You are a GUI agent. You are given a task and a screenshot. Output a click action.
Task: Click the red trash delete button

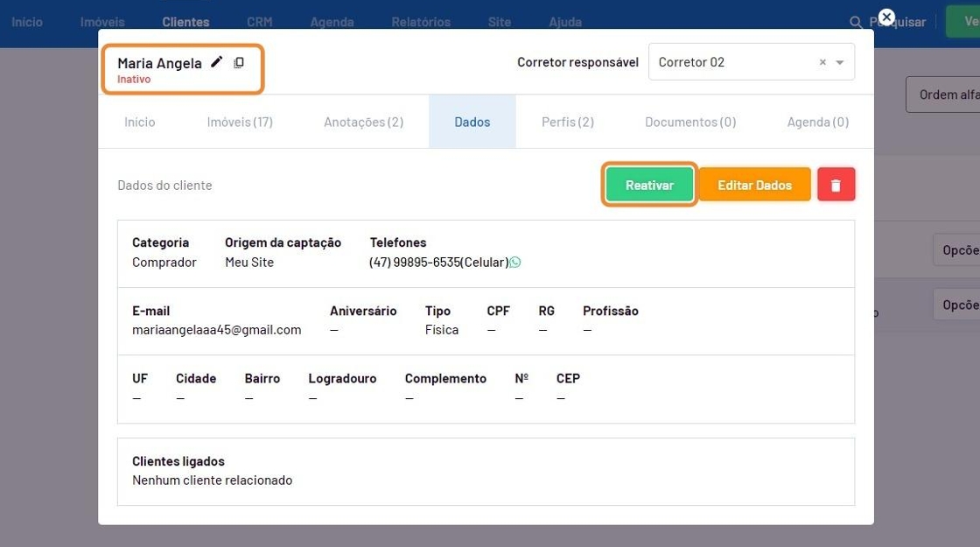tap(836, 185)
